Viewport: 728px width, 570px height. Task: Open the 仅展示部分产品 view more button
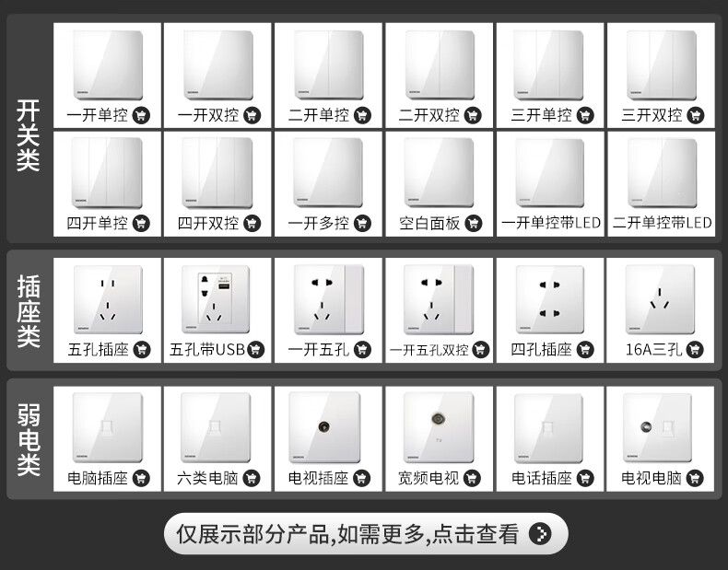point(366,533)
